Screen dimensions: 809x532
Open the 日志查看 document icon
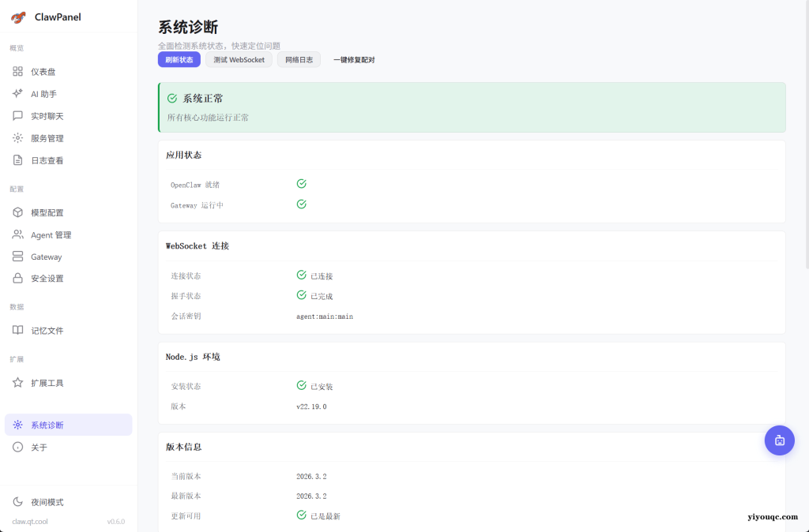tap(17, 159)
